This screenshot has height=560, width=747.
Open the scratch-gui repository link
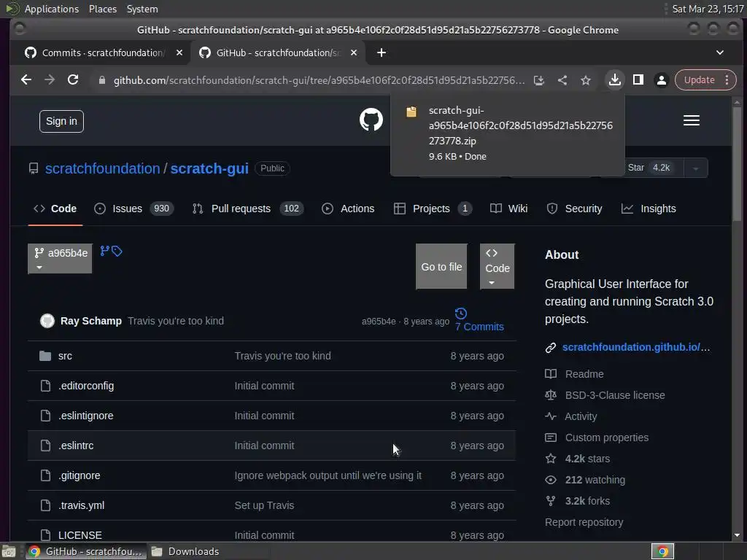pos(209,168)
